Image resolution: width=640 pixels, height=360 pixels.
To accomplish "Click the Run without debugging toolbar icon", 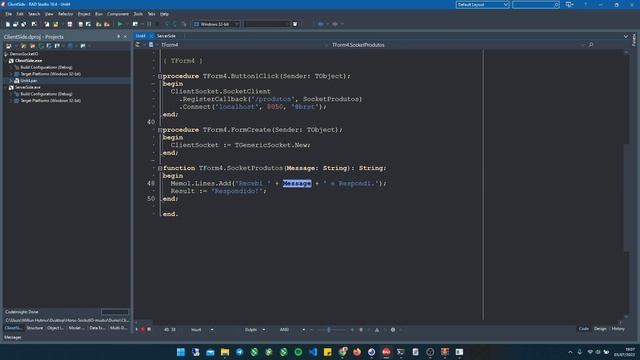I will click(135, 24).
